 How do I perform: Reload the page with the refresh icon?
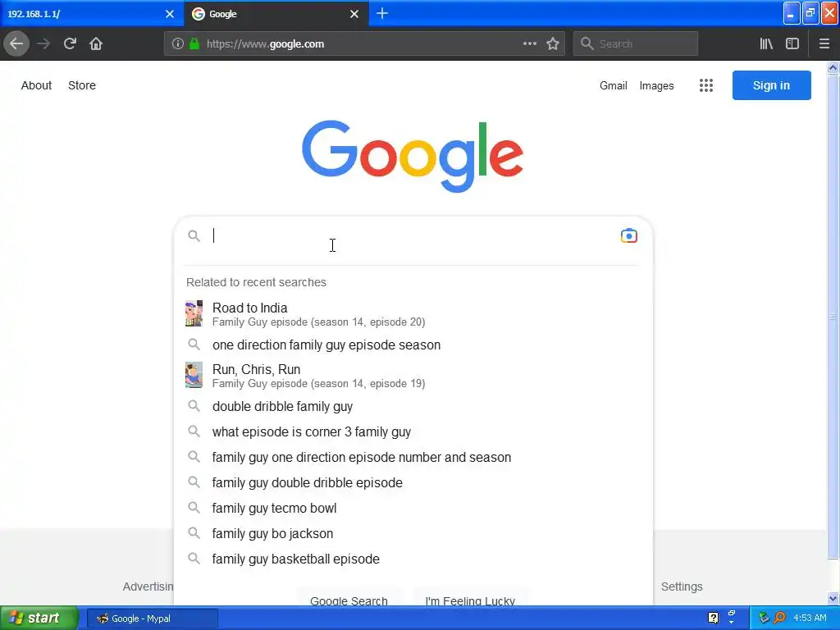[70, 43]
